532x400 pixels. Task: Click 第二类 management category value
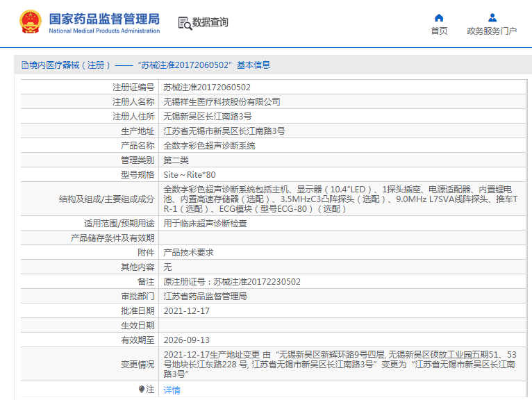pos(176,160)
